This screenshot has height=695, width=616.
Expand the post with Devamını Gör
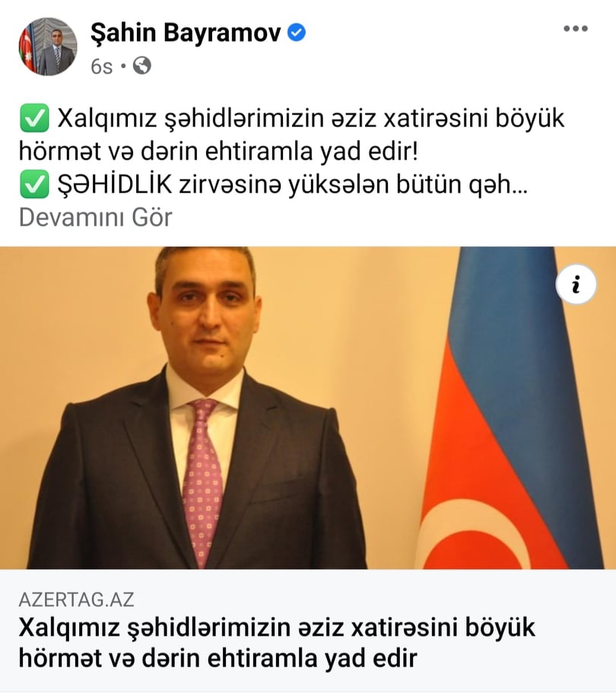[x=95, y=217]
